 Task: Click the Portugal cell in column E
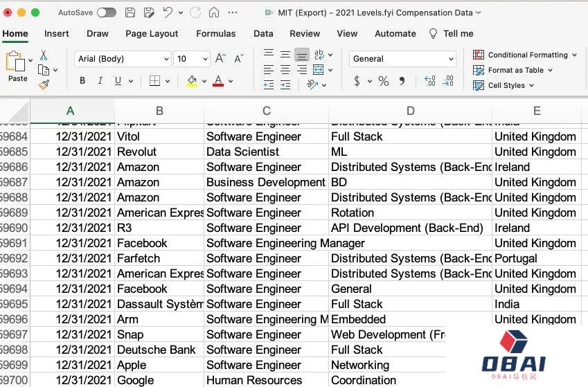[536, 258]
